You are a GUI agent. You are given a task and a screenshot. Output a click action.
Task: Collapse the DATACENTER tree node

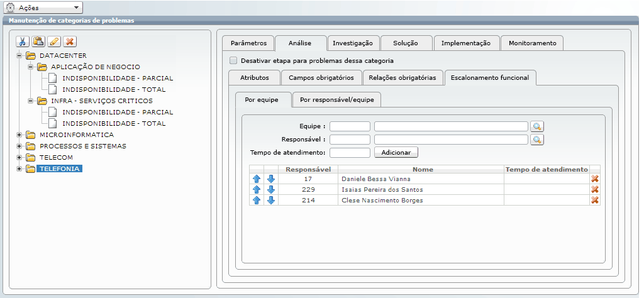[x=19, y=55]
